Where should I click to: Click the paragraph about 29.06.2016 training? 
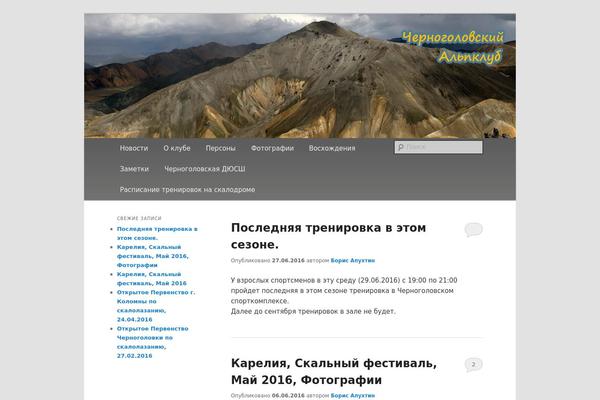[x=344, y=291]
